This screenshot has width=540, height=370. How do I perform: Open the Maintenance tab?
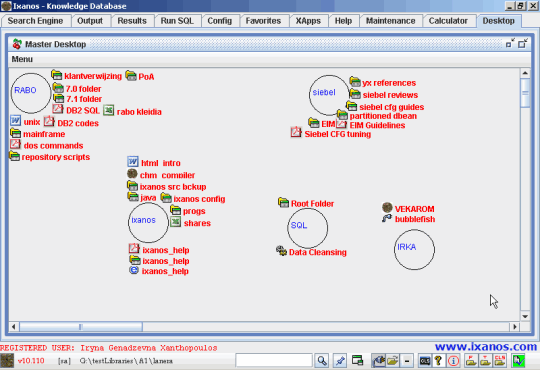tap(390, 21)
